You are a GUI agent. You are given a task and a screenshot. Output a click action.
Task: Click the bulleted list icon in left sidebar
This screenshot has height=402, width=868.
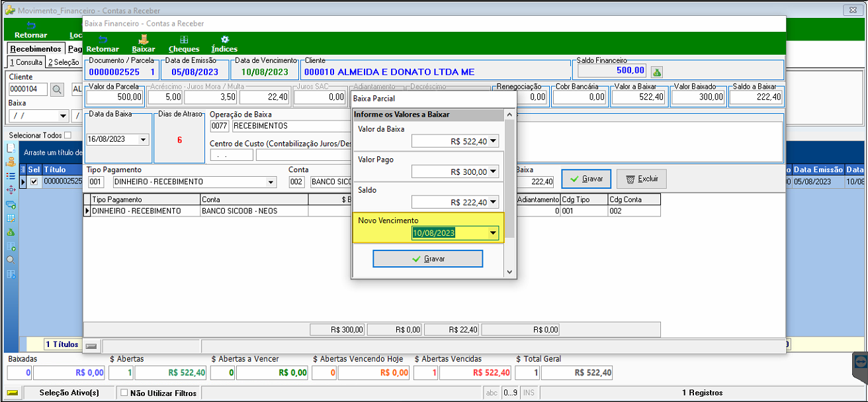11,176
